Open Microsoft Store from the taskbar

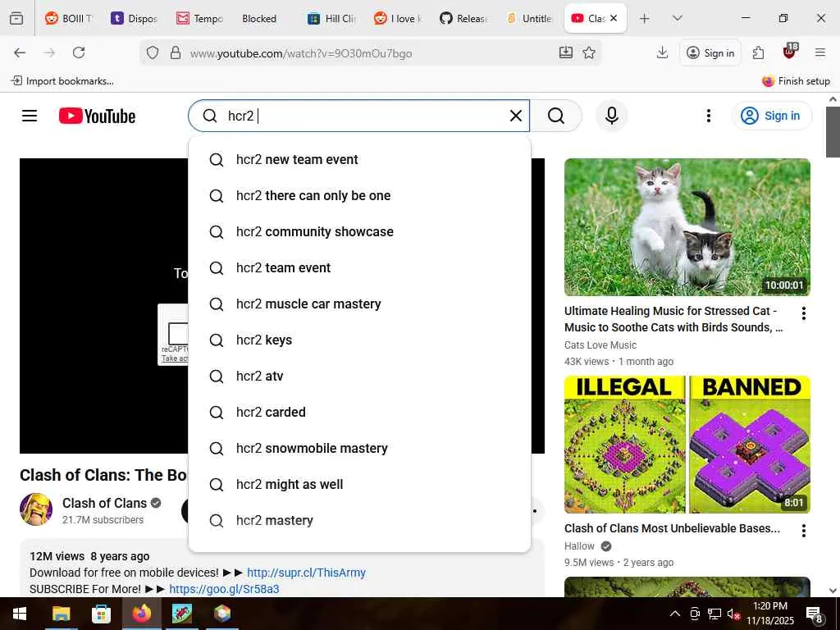click(x=101, y=614)
